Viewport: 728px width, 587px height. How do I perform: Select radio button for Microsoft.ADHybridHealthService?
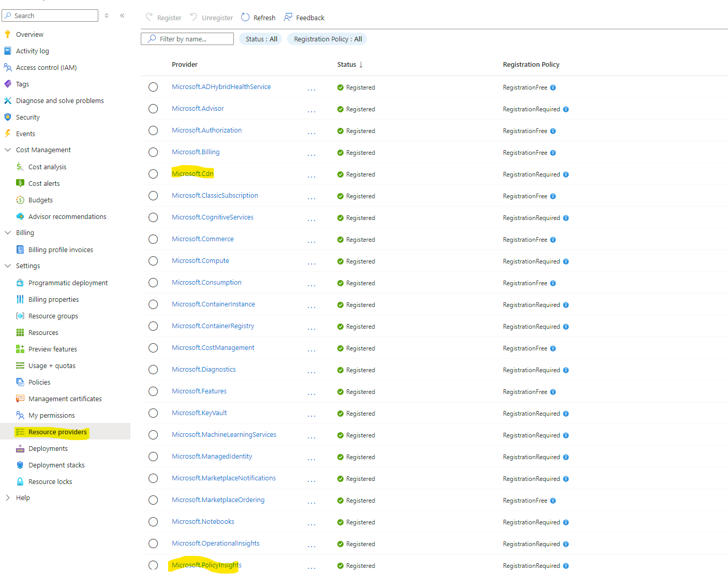point(153,87)
